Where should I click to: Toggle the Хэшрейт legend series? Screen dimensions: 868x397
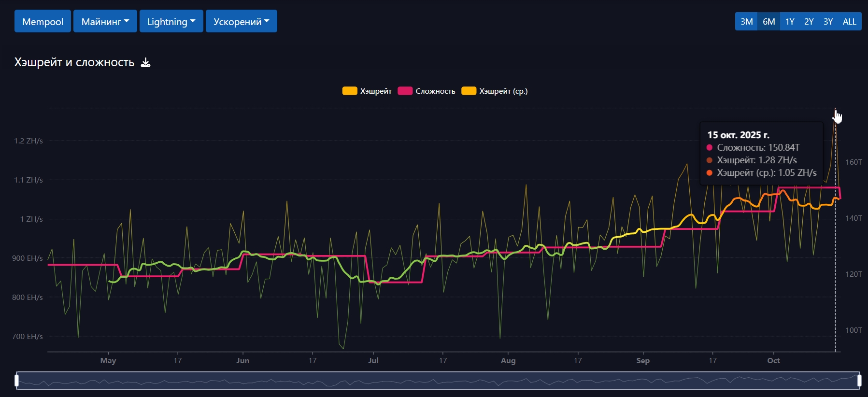coord(375,91)
